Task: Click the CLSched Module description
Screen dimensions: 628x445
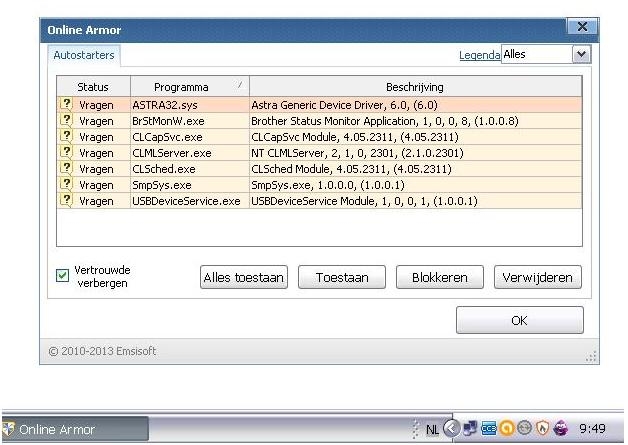Action: [x=351, y=169]
